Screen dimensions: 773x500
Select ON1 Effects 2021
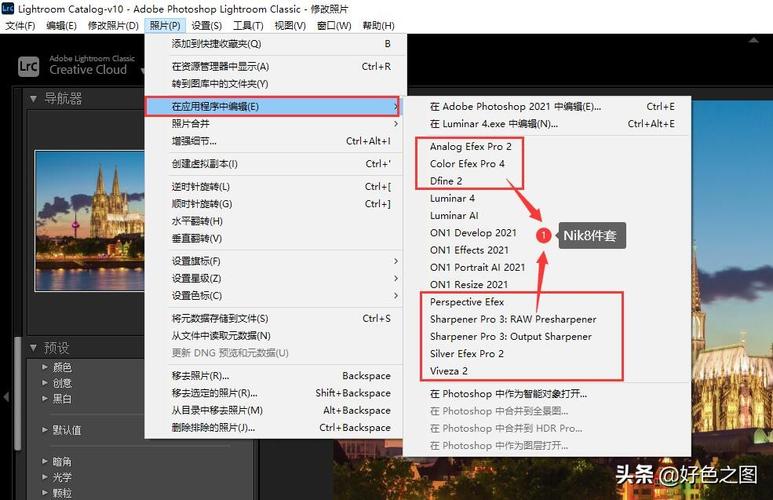click(547, 250)
